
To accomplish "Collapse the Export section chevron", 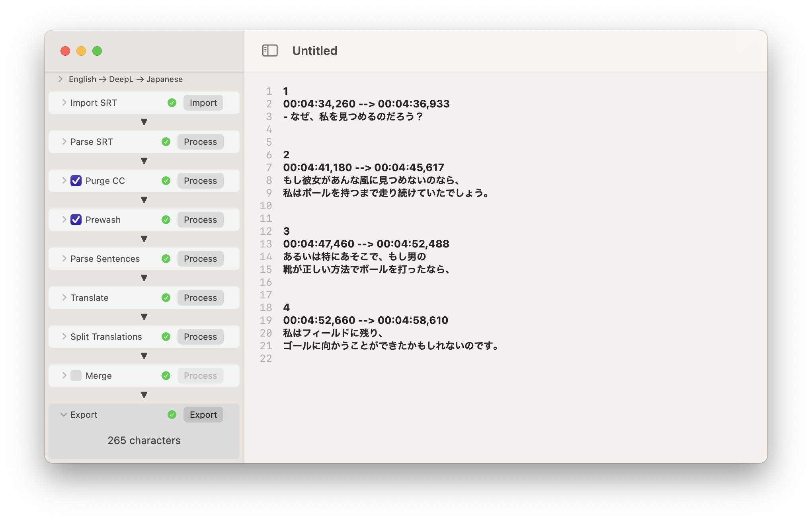I will [64, 415].
